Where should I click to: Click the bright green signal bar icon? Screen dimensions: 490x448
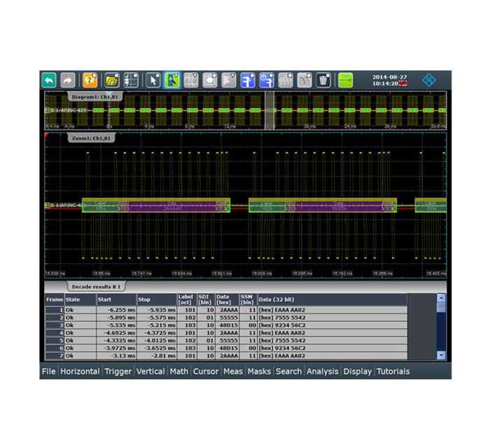point(346,80)
